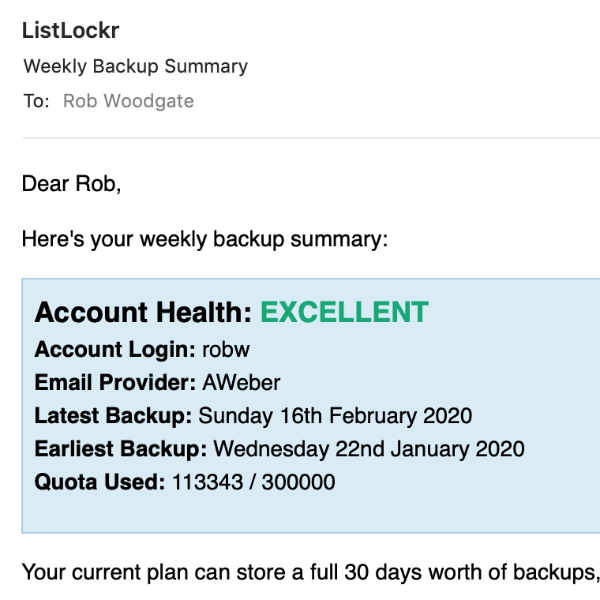The width and height of the screenshot is (600, 600).
Task: Select the Weekly Backup Summary subject line
Action: (135, 67)
